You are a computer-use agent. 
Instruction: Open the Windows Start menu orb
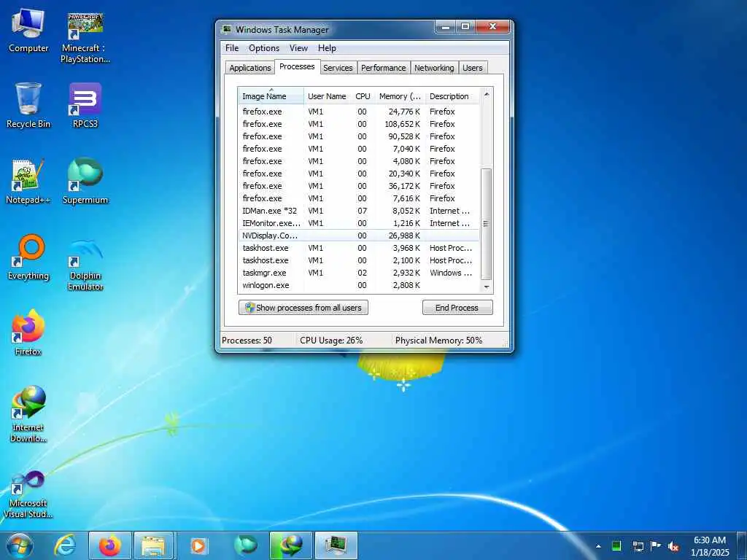click(x=20, y=545)
